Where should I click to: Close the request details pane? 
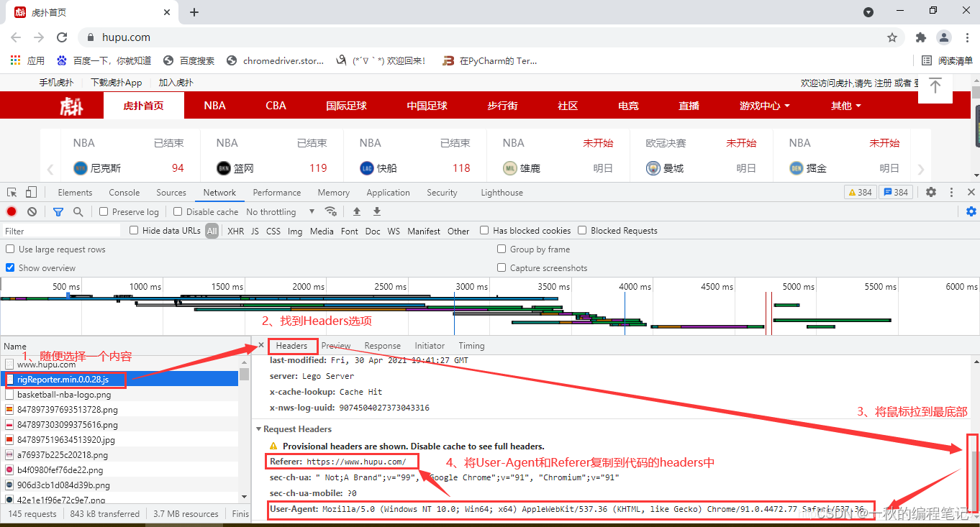pyautogui.click(x=260, y=346)
